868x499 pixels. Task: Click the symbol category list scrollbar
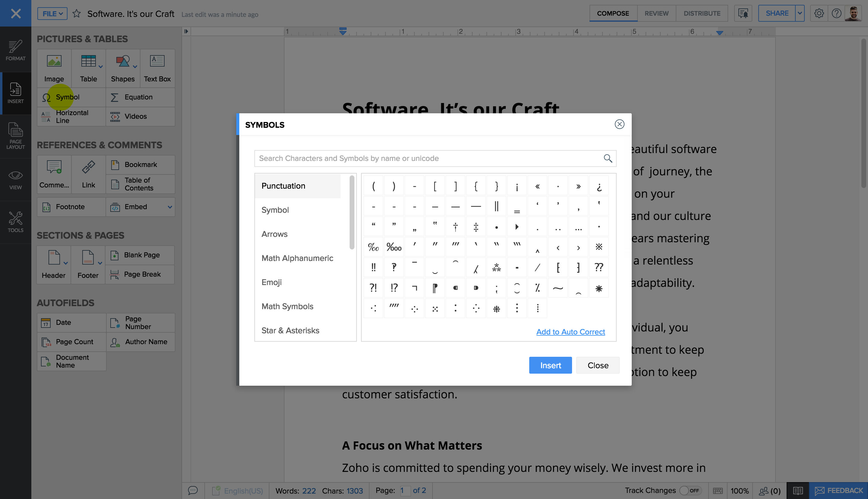(x=352, y=212)
